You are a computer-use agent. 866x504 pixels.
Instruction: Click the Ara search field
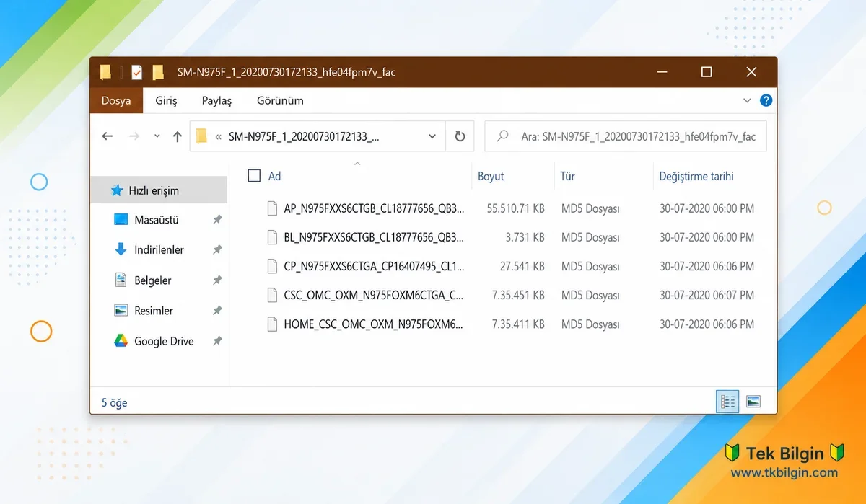[x=625, y=136]
